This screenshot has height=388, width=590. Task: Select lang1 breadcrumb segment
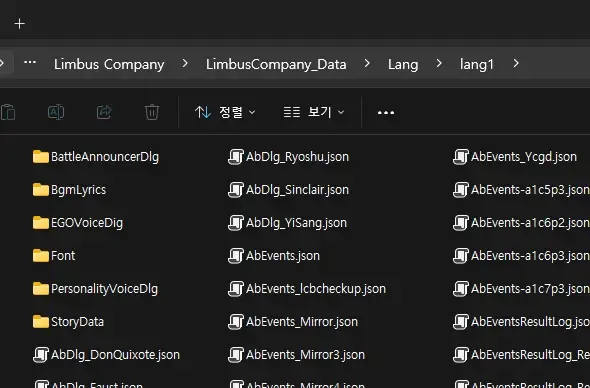477,65
